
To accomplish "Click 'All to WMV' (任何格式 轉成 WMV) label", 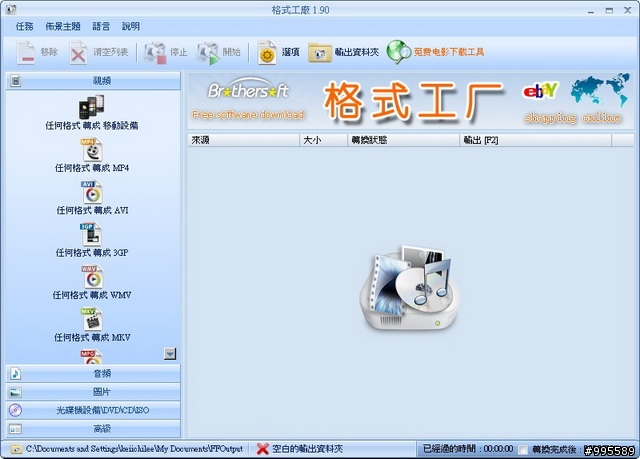I will (92, 295).
